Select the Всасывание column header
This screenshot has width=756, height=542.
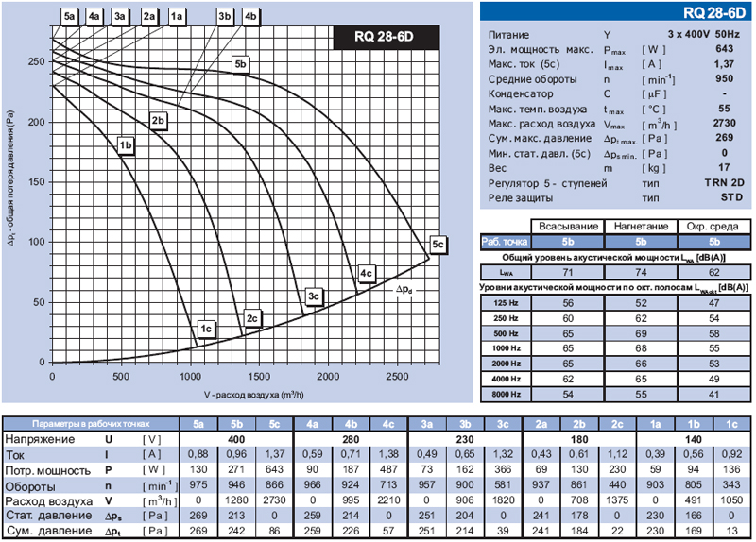pos(567,227)
